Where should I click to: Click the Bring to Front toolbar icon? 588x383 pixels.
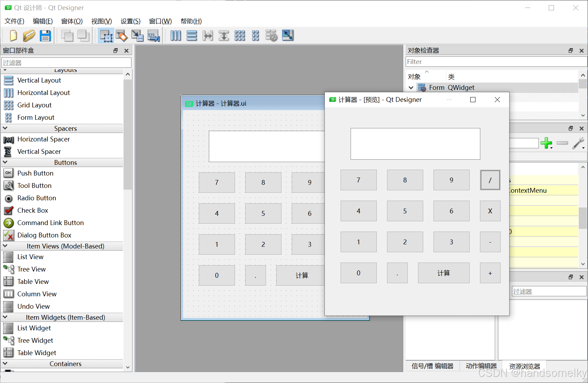pos(84,35)
